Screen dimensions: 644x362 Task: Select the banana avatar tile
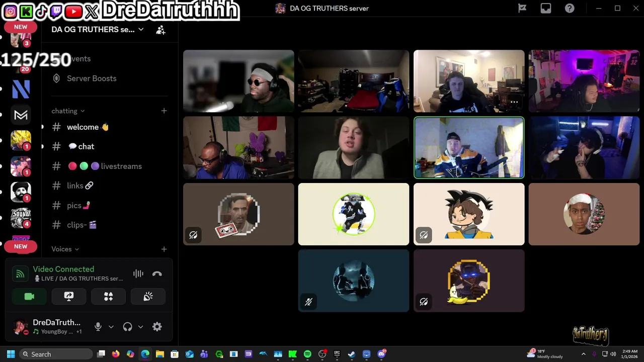pyautogui.click(x=469, y=281)
